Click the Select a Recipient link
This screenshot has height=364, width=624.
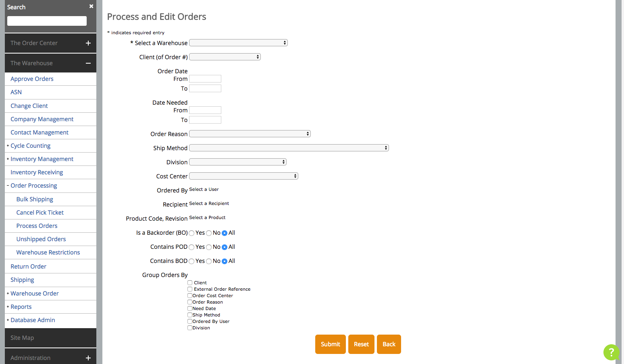tap(209, 203)
